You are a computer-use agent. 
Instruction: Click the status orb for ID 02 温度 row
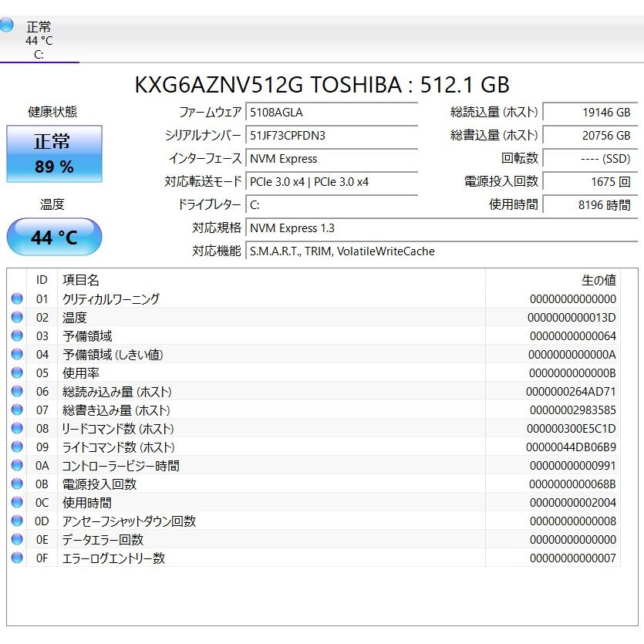tap(17, 317)
